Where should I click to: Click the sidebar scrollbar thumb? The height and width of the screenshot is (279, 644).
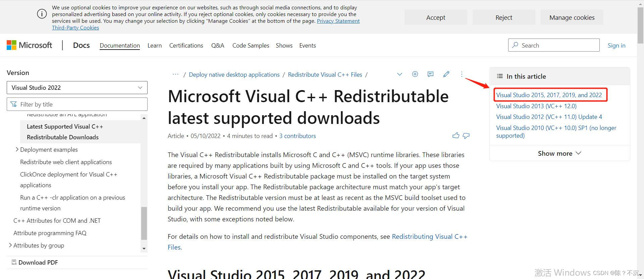click(x=144, y=223)
